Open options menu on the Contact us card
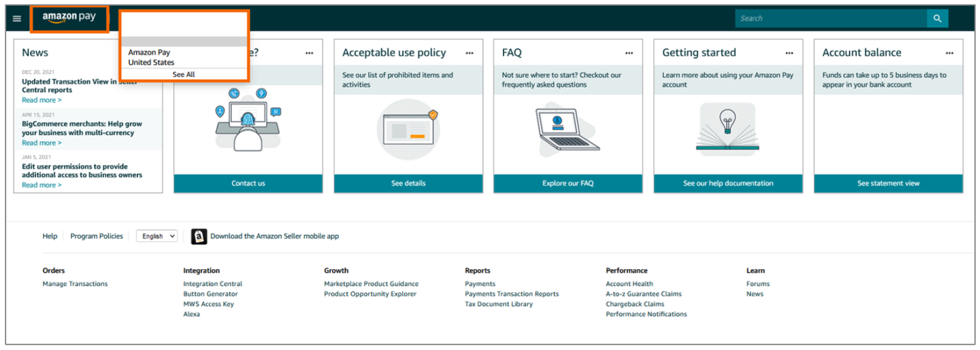 310,53
